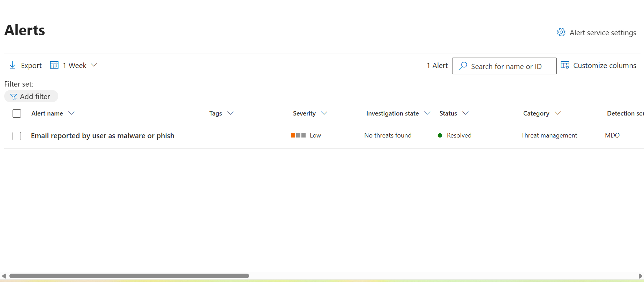Open Alert service settings link
Image resolution: width=644 pixels, height=282 pixels.
tap(603, 33)
